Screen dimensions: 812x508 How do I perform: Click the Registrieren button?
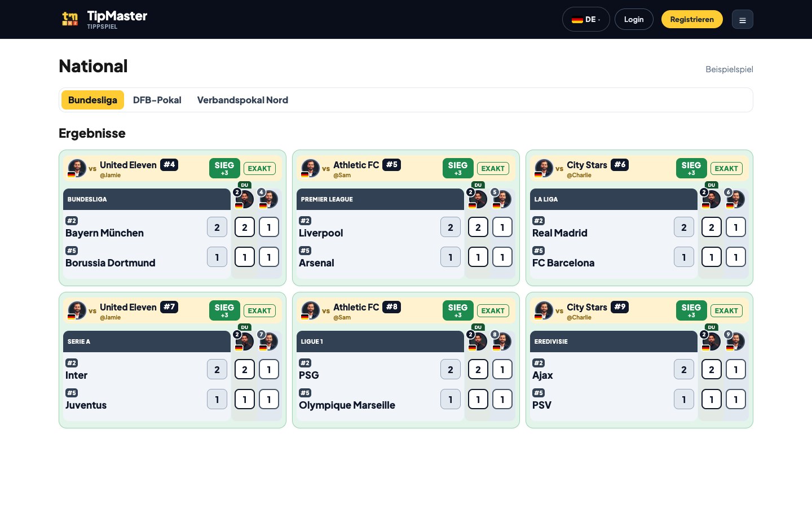692,19
